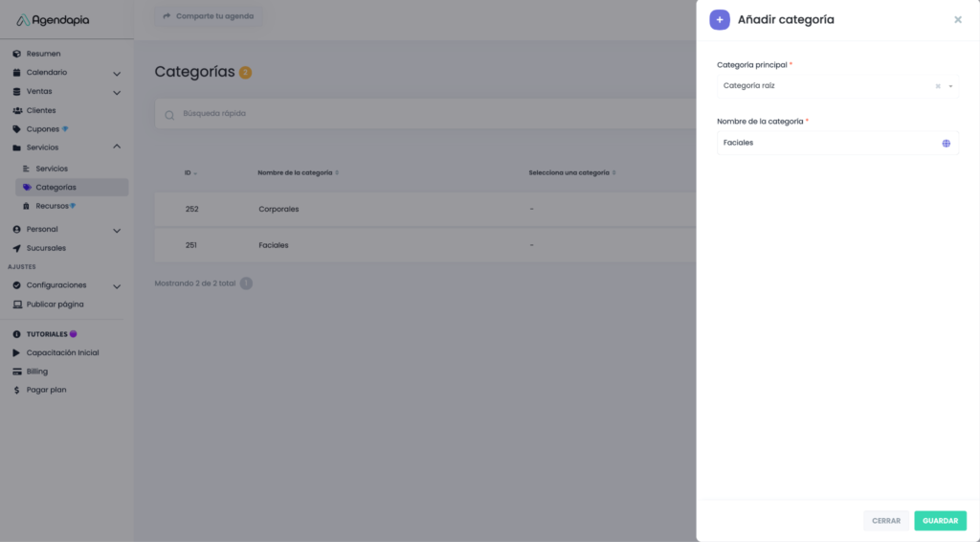Expand the Ventas submenu chevron
980x542 pixels.
pyautogui.click(x=117, y=92)
